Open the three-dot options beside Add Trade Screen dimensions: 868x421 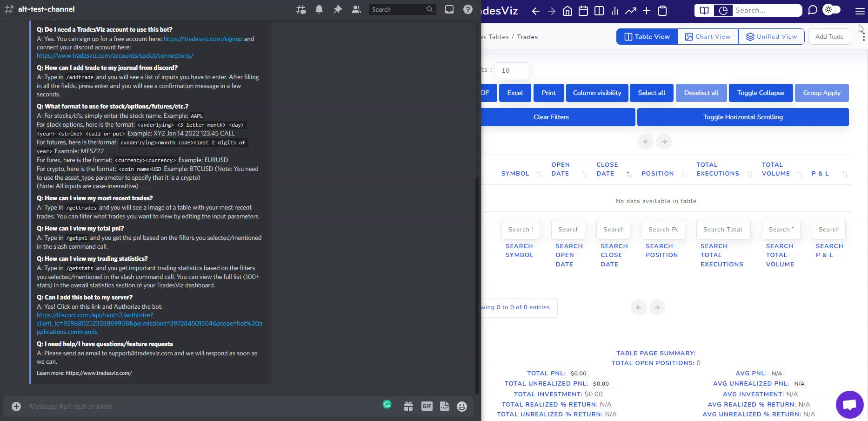tap(863, 37)
